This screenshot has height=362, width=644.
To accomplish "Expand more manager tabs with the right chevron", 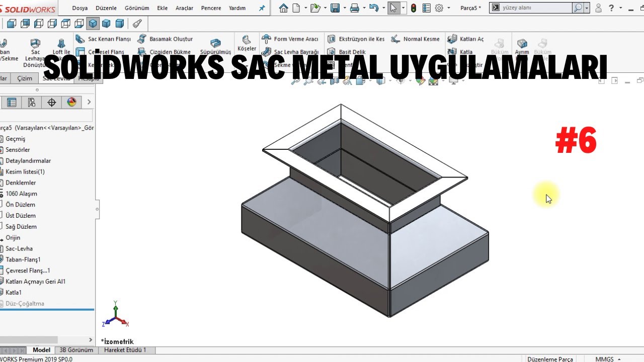I will (x=89, y=102).
